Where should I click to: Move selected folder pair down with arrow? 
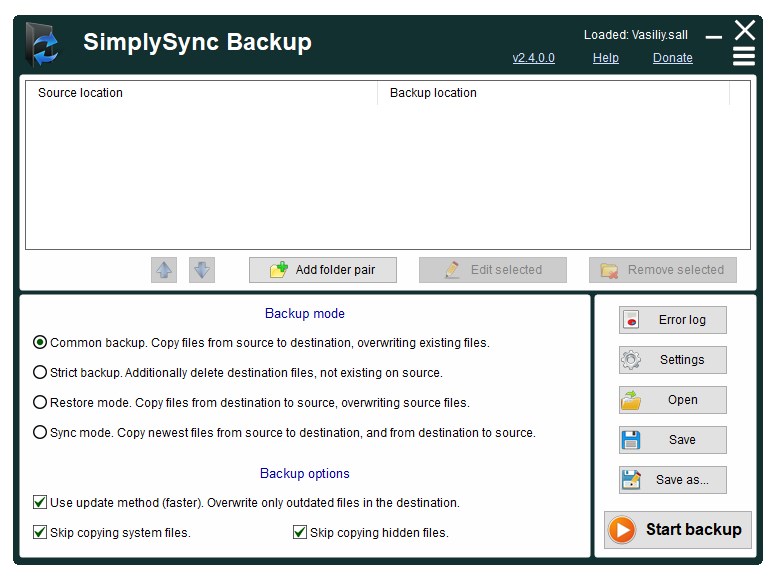[x=202, y=270]
